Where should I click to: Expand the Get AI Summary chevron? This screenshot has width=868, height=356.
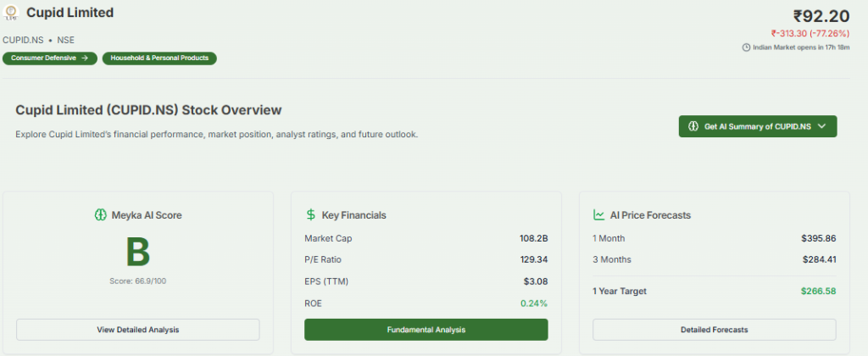pos(821,126)
